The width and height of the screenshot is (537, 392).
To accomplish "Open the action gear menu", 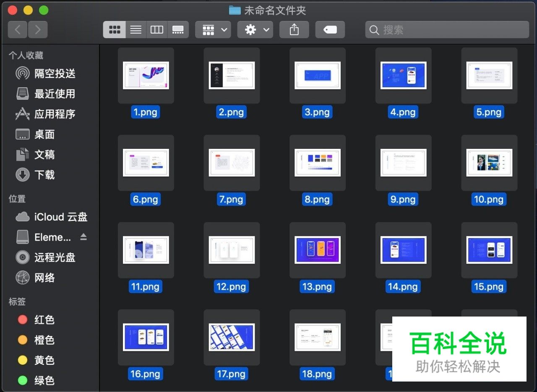I will click(x=255, y=29).
